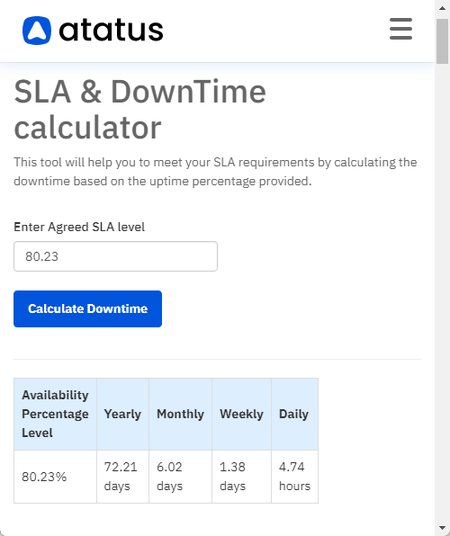This screenshot has height=536, width=450.
Task: Click the Atatus logo icon
Action: click(37, 30)
